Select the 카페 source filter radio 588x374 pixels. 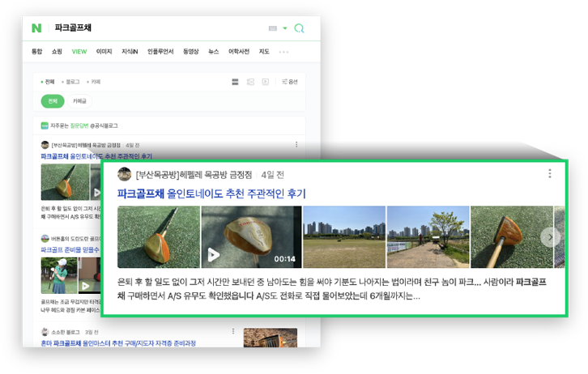pos(93,82)
